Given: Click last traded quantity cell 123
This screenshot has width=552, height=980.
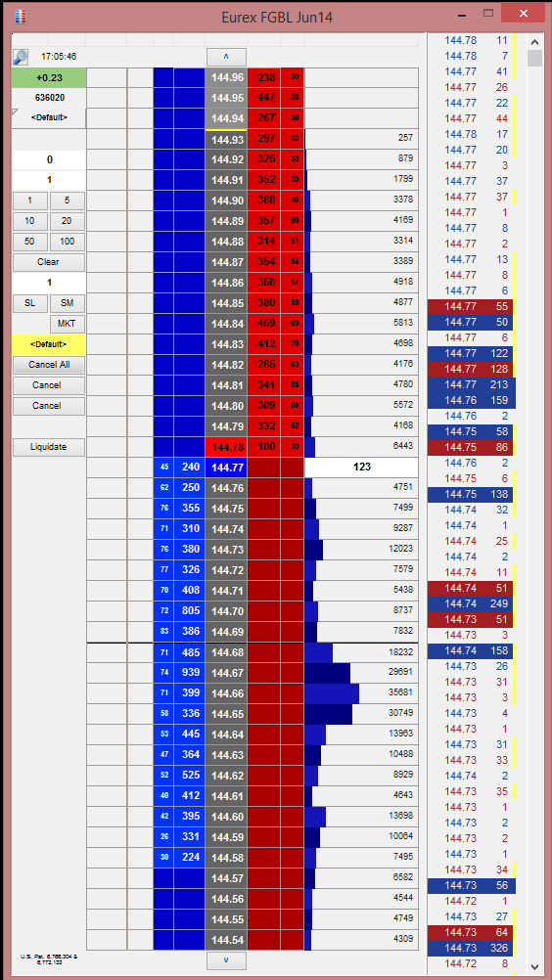Looking at the screenshot, I should click(x=361, y=467).
